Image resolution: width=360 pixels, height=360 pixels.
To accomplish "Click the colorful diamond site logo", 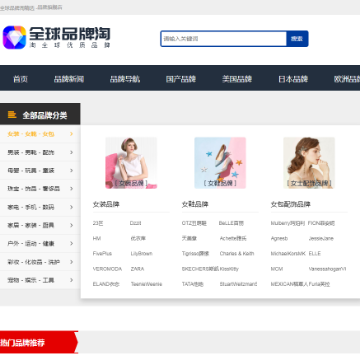I will pos(14,37).
